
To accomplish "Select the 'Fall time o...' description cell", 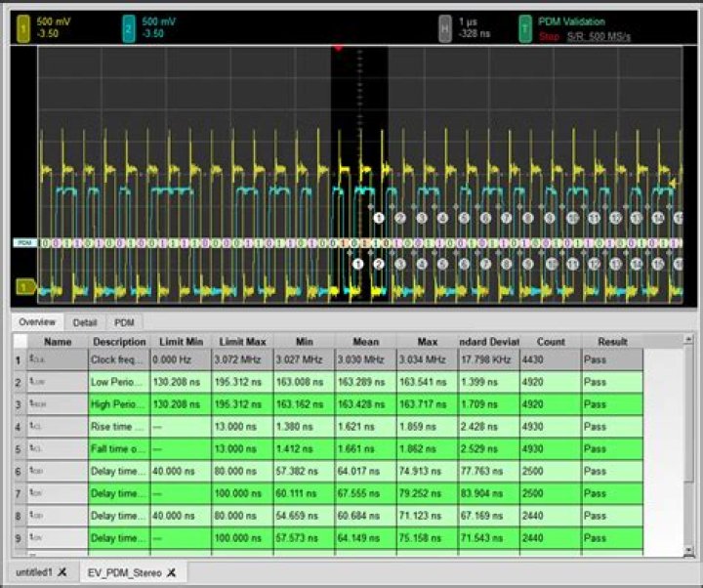I will [x=119, y=449].
